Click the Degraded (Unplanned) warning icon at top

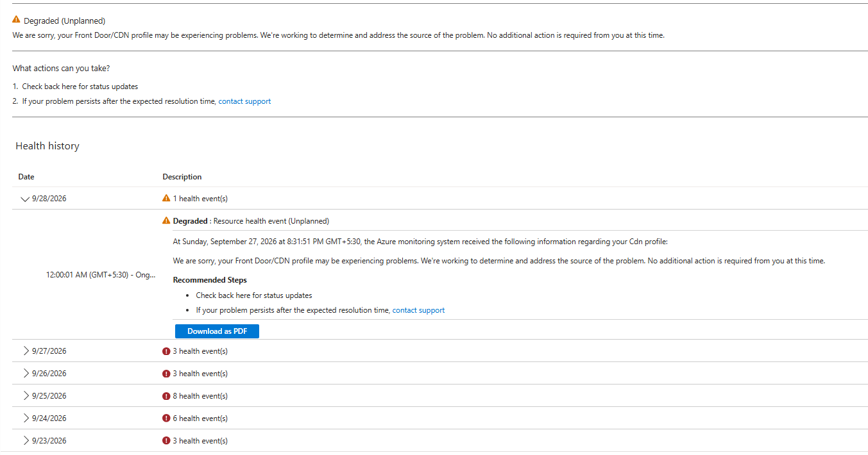[x=17, y=20]
